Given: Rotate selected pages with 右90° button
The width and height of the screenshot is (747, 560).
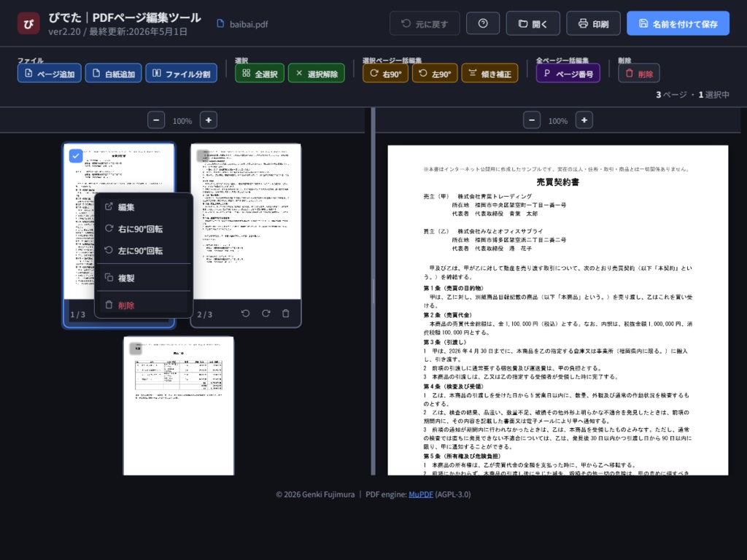Looking at the screenshot, I should (385, 74).
